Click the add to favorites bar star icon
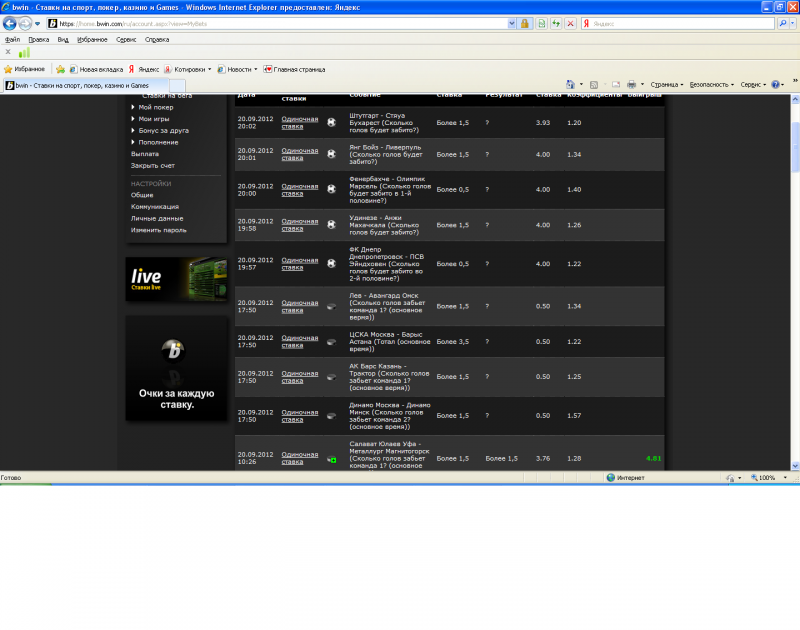 60,69
